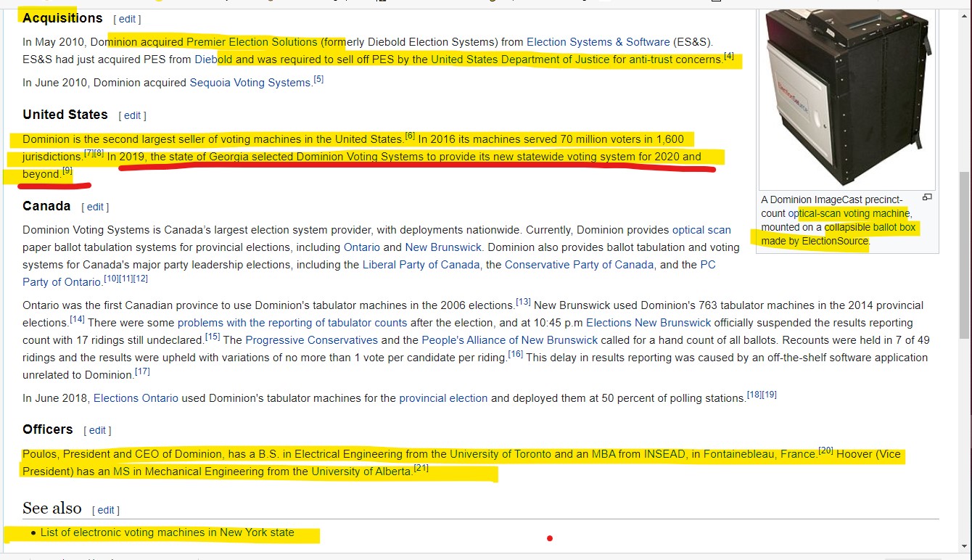Click the page vertical scrollbar thumb
This screenshot has height=560, width=972.
pyautogui.click(x=965, y=255)
